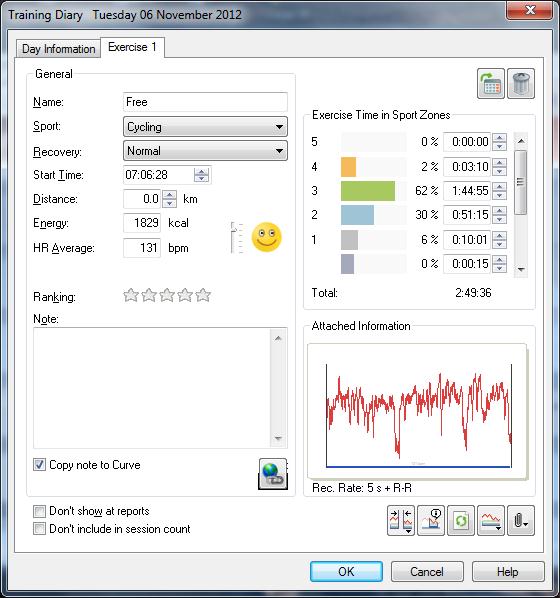Click the smiley face feeling icon
The image size is (560, 598).
[x=267, y=237]
